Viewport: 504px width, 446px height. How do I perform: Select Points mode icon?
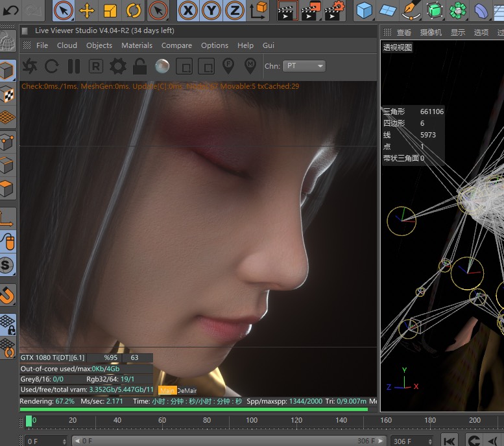point(7,142)
